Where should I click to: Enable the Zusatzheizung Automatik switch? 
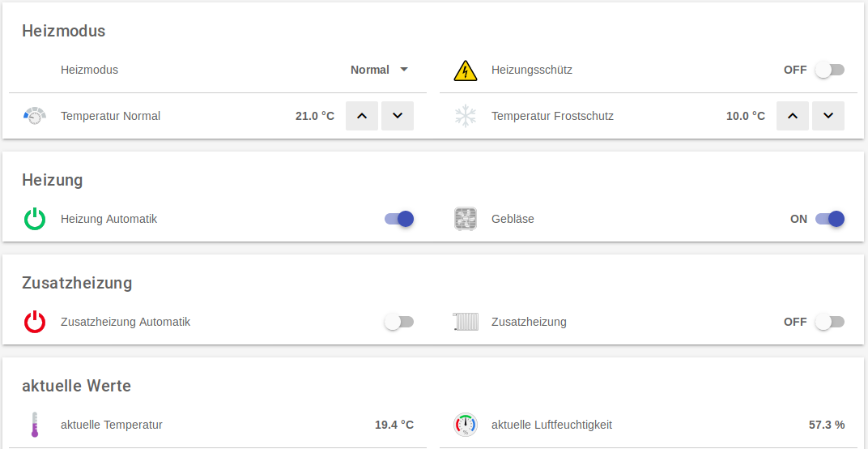pos(399,322)
